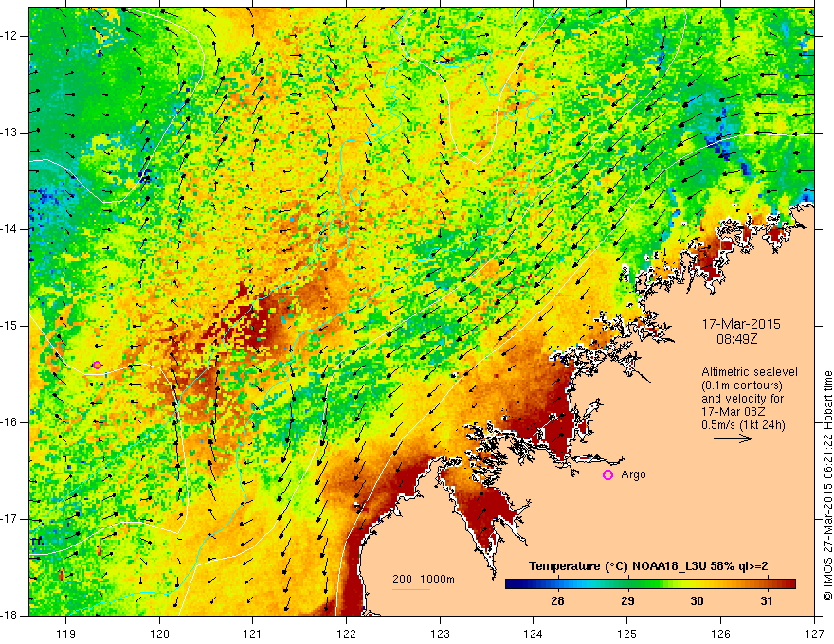Click the '08:49Z' time text

point(736,339)
